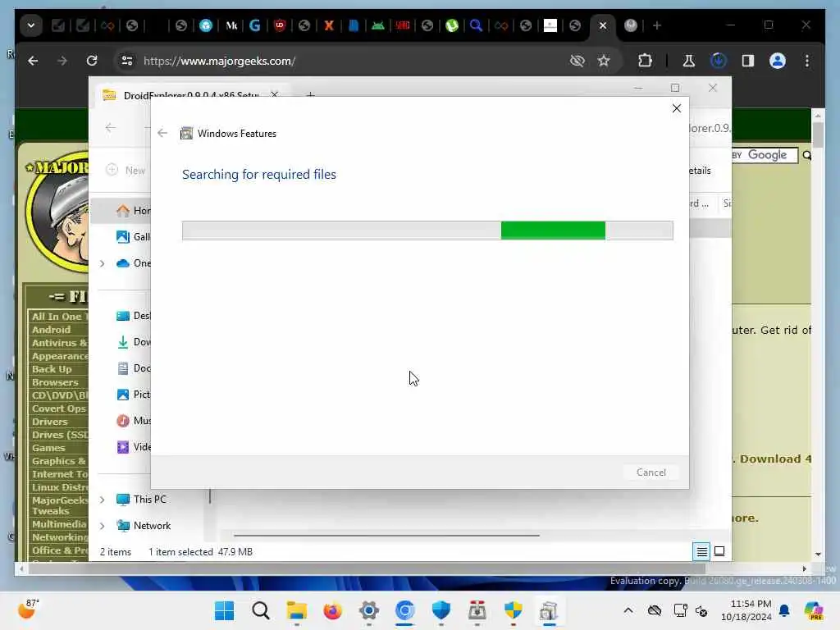This screenshot has height=630, width=840.
Task: Open the Pictures folder in sidebar
Action: [134, 395]
